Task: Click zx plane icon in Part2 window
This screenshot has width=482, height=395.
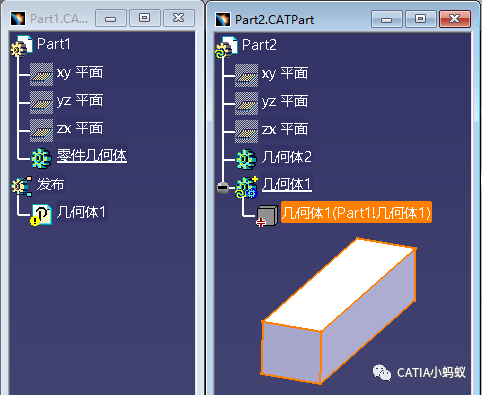Action: click(246, 132)
